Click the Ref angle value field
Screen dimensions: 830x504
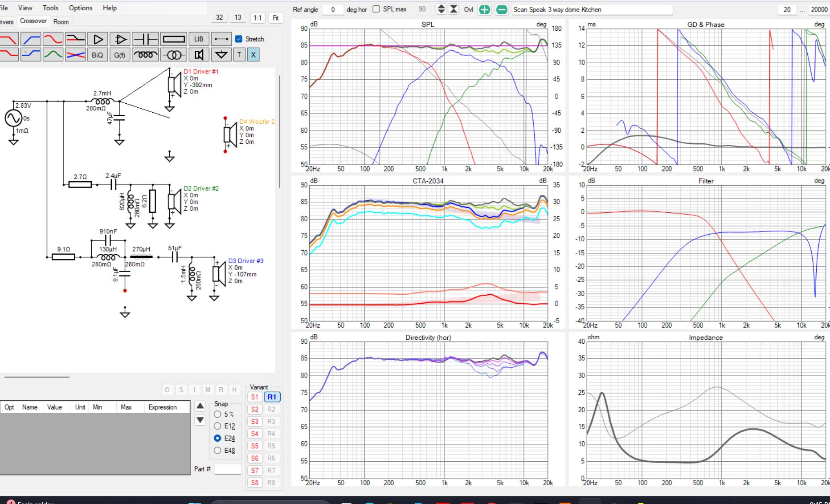(332, 9)
